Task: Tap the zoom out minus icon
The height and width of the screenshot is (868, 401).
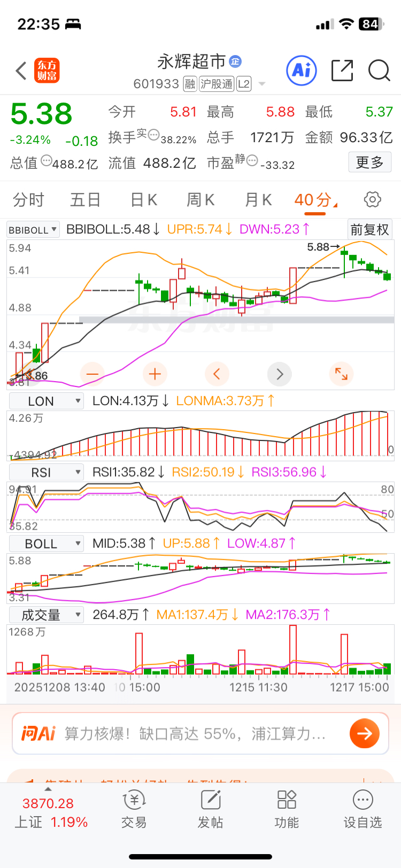Action: click(92, 374)
